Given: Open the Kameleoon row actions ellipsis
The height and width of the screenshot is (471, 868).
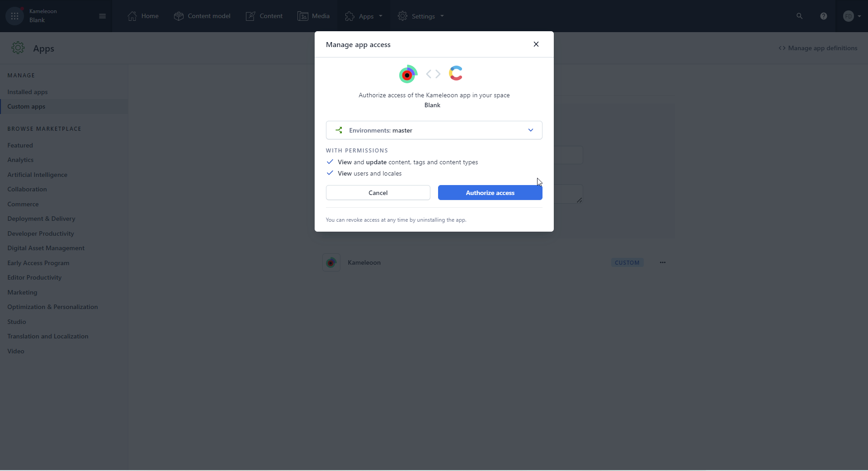Looking at the screenshot, I should click(663, 262).
